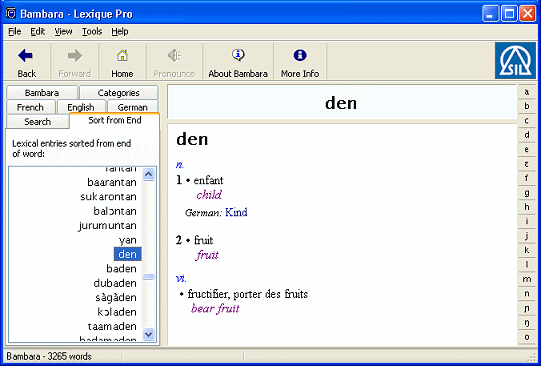Click status bar text Bambara - 3265 words
The width and height of the screenshot is (541, 366).
coord(49,356)
